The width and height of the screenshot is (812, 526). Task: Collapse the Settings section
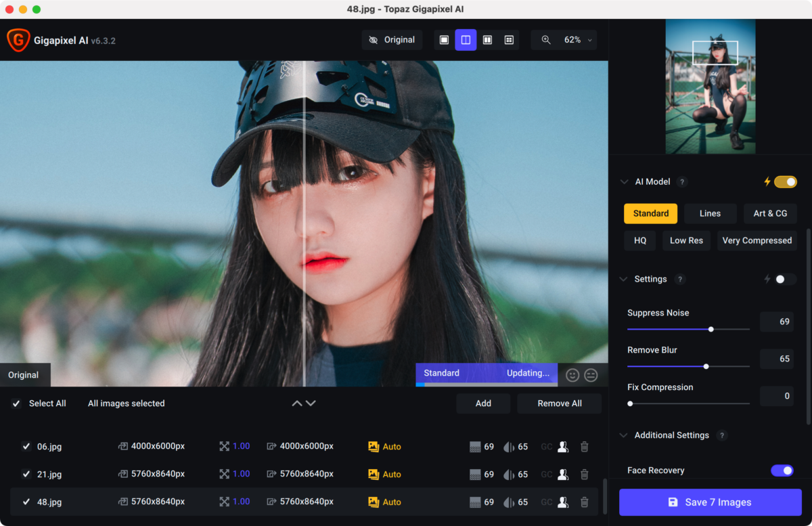624,279
